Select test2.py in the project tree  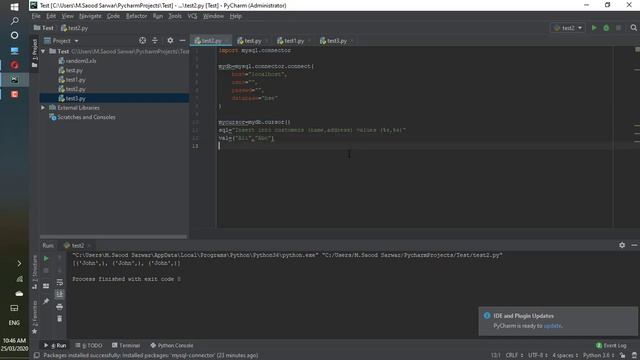[x=72, y=89]
